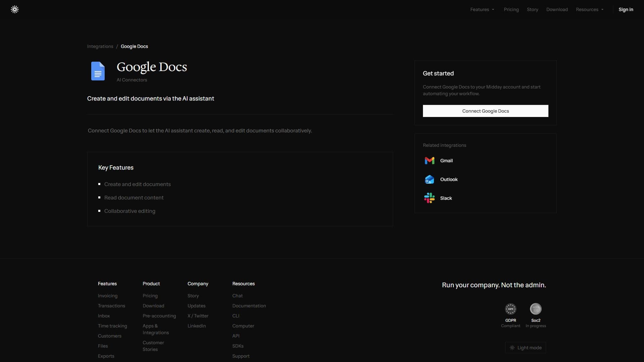This screenshot has height=362, width=644.
Task: Click Connect Google Docs button
Action: 485,111
